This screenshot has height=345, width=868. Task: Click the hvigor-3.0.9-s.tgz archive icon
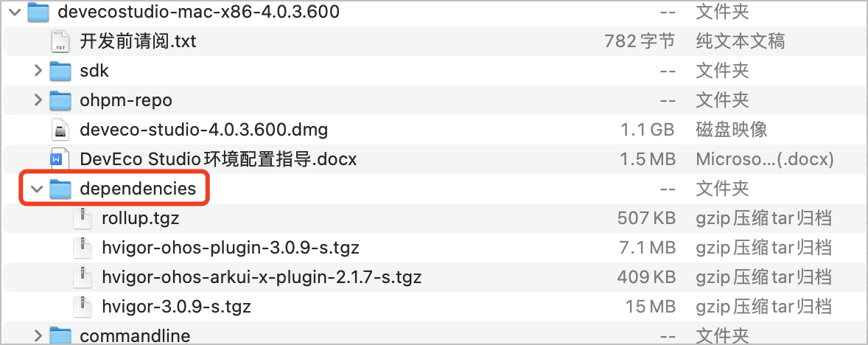point(83,307)
